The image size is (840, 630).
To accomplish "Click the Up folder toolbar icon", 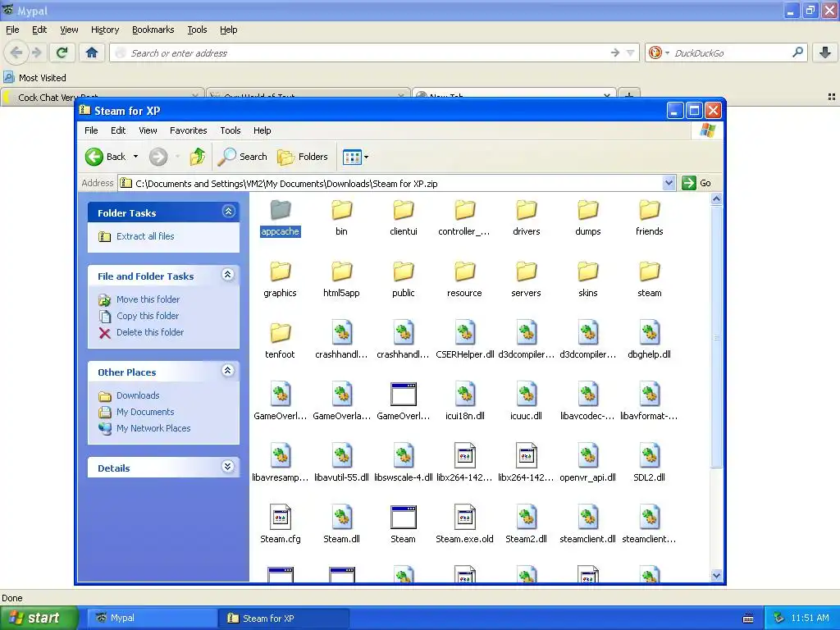I will point(198,157).
